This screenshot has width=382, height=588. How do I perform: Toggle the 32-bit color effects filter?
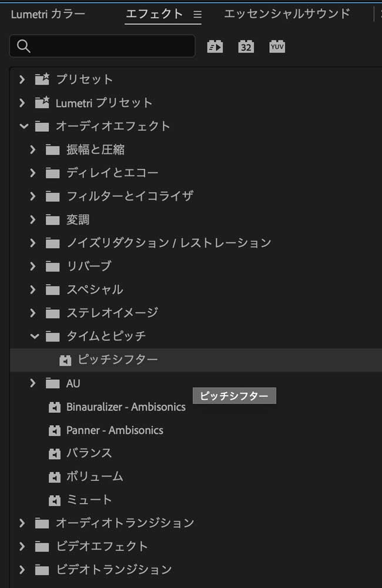click(x=246, y=46)
